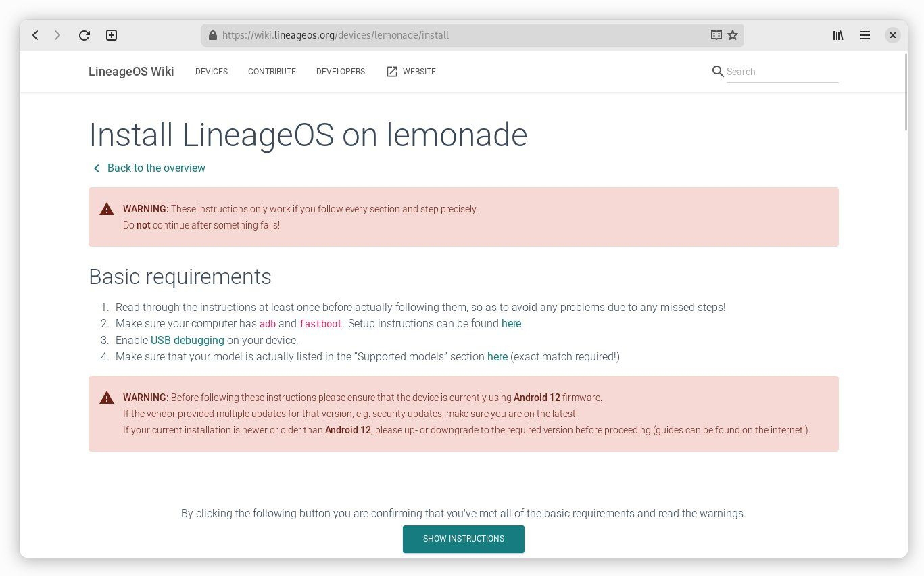
Task: Click the first warning triangle icon
Action: click(x=107, y=209)
